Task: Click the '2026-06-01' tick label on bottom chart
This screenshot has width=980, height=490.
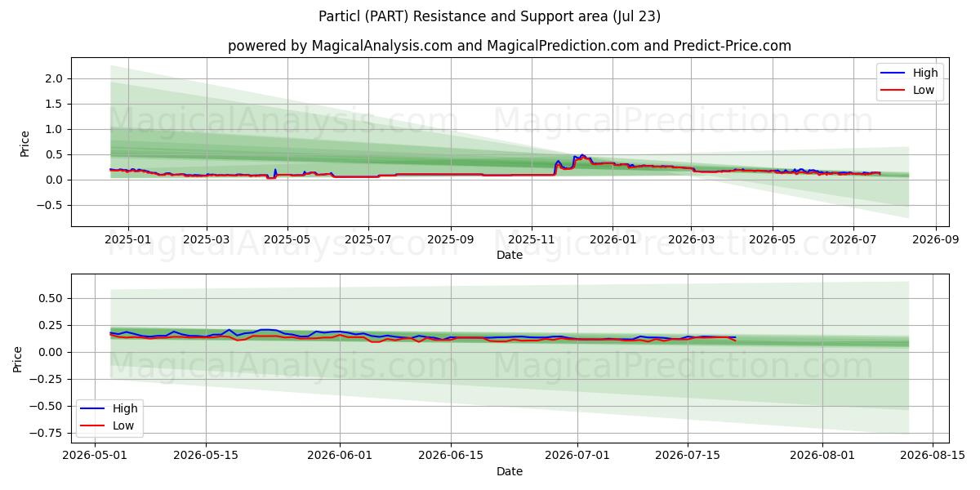Action: [341, 456]
